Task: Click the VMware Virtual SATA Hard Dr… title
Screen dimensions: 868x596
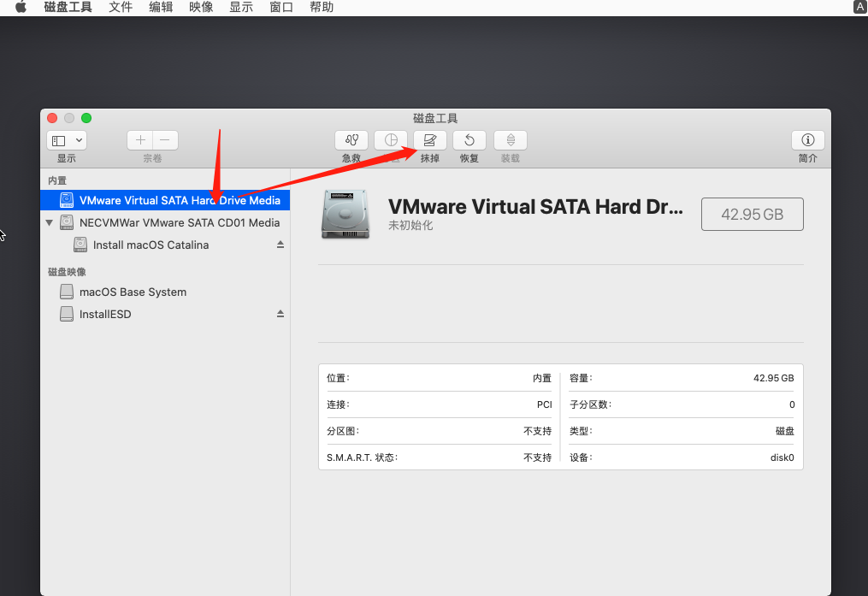Action: [535, 207]
